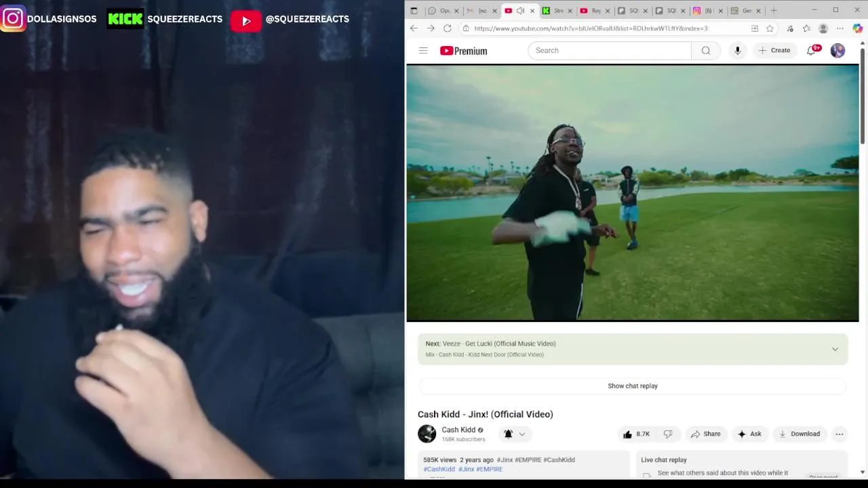Switch to the Kick stream browser tab
The image size is (868, 488).
point(553,11)
